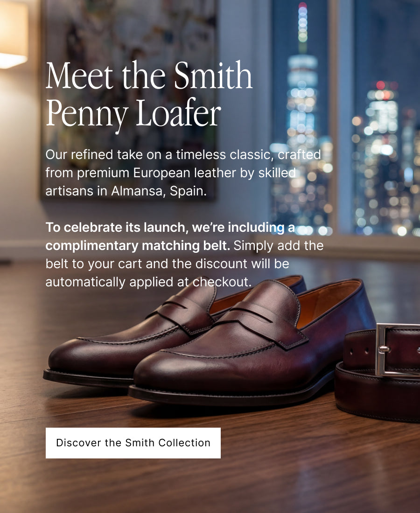Click the tall illuminated skyscraper in the window
420x513 pixels.
pyautogui.click(x=302, y=107)
